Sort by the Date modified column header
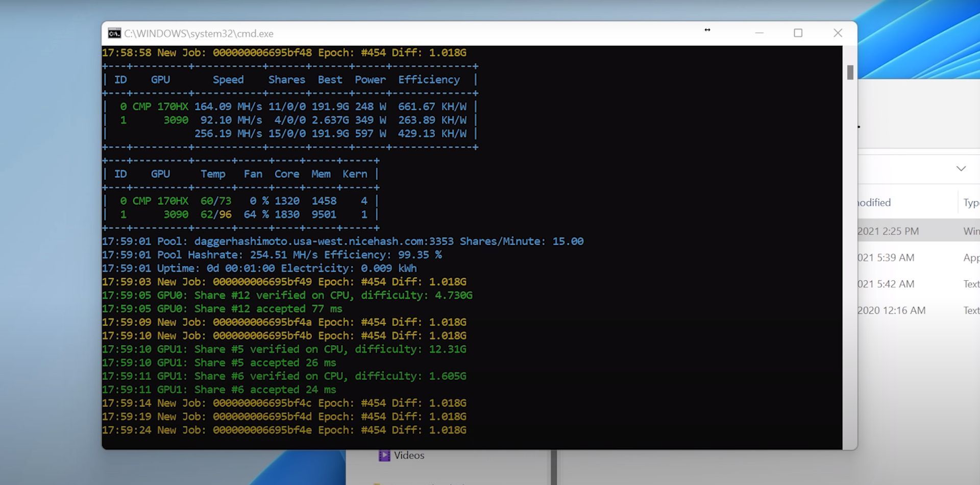980x485 pixels. [874, 203]
